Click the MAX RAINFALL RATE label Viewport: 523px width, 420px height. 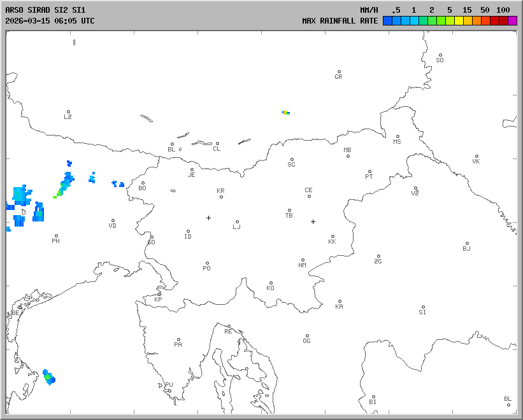(340, 21)
